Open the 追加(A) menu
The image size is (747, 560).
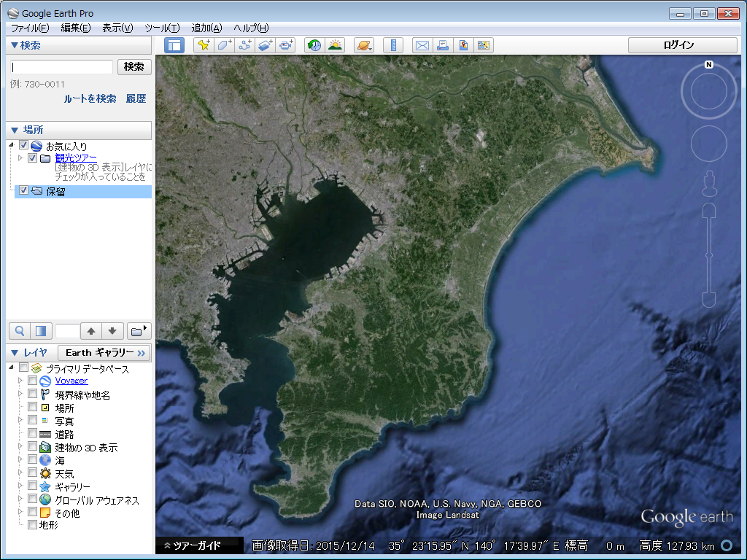(206, 28)
